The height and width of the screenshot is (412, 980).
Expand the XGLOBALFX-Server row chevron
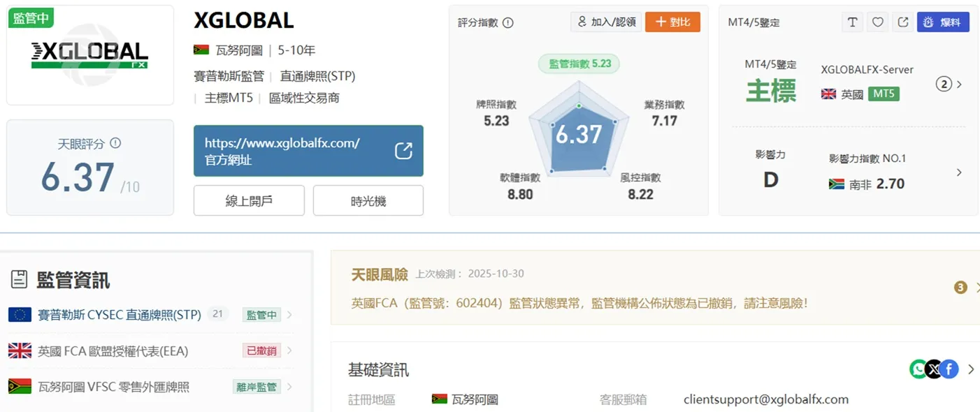click(x=959, y=84)
